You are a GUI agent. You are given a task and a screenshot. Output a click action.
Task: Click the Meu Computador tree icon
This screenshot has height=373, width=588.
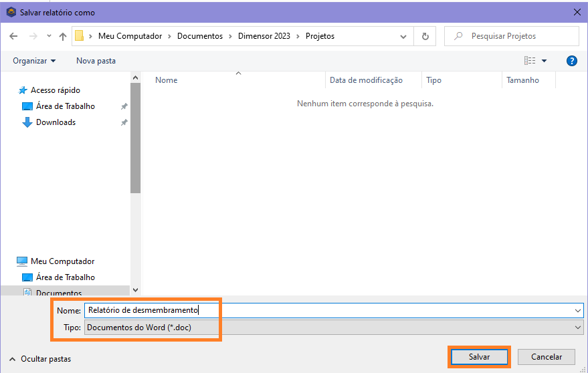coord(22,261)
